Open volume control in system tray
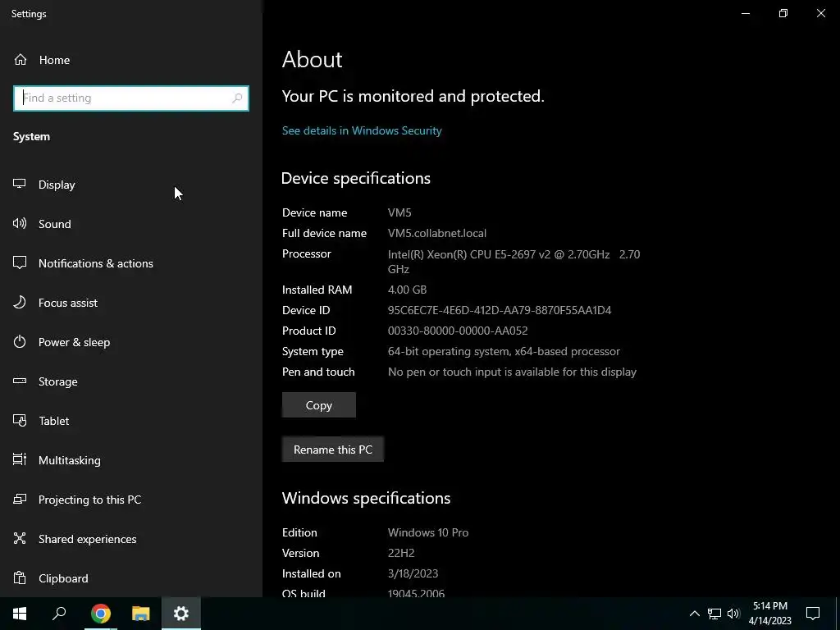The image size is (840, 630). pyautogui.click(x=733, y=614)
